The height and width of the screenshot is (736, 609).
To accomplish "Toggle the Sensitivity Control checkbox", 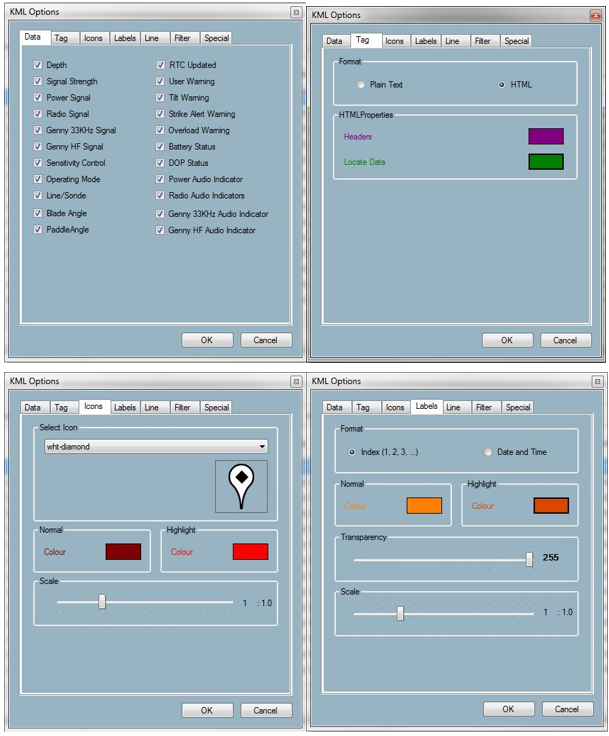I will (x=38, y=163).
